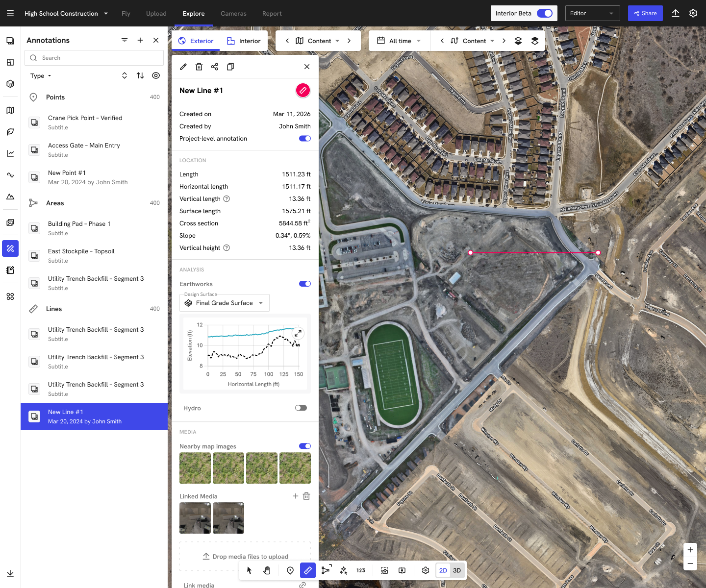
Task: Click the duplicate annotation icon
Action: 230,67
